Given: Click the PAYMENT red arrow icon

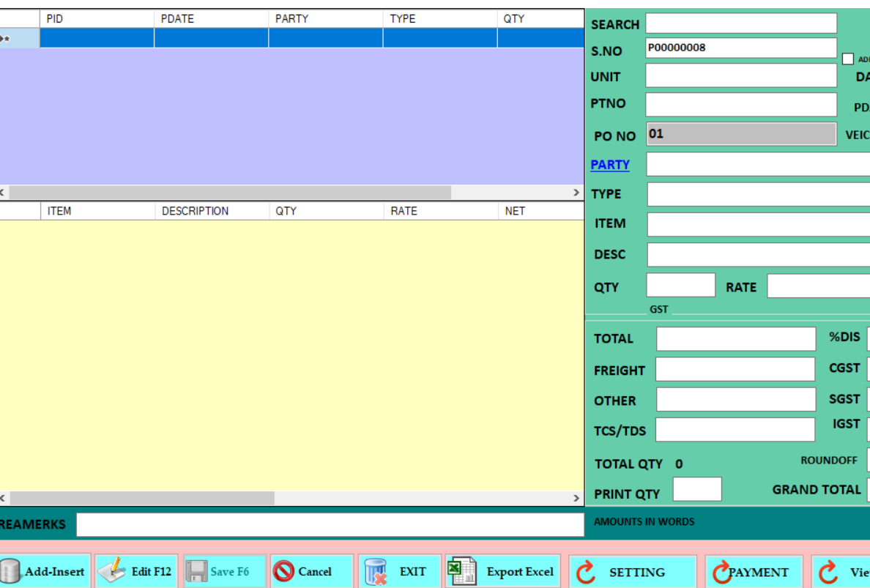Looking at the screenshot, I should (721, 572).
